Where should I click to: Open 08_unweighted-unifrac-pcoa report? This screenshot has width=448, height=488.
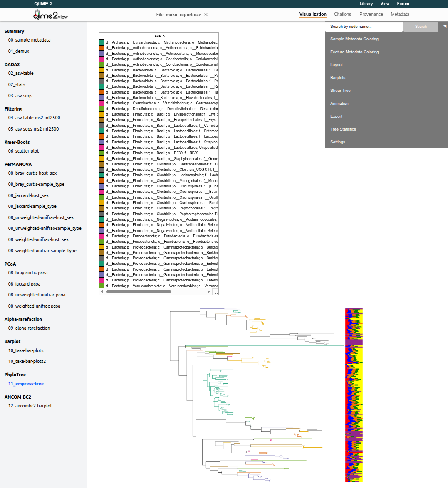pos(37,295)
